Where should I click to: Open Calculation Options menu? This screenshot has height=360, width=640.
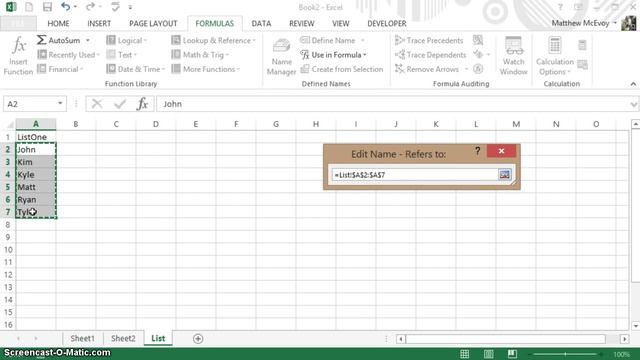pos(555,56)
